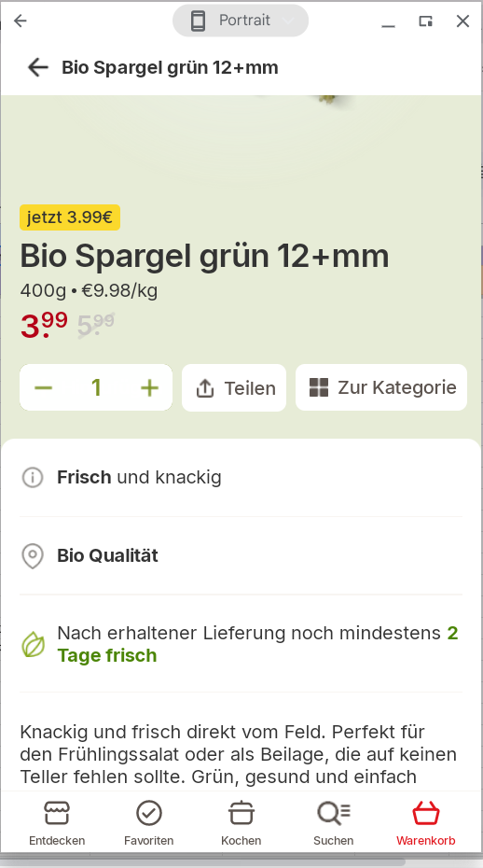483x868 pixels.
Task: Open the Zur Kategorie grid button
Action: click(x=381, y=387)
